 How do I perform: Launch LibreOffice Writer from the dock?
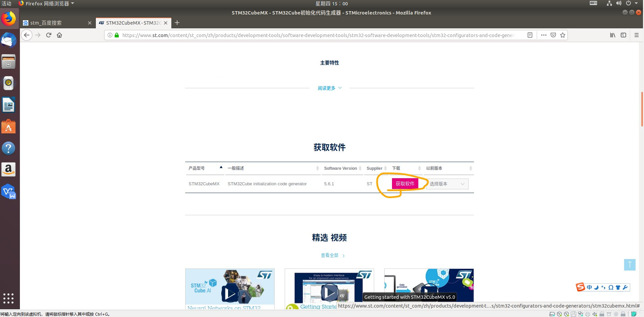pyautogui.click(x=8, y=105)
